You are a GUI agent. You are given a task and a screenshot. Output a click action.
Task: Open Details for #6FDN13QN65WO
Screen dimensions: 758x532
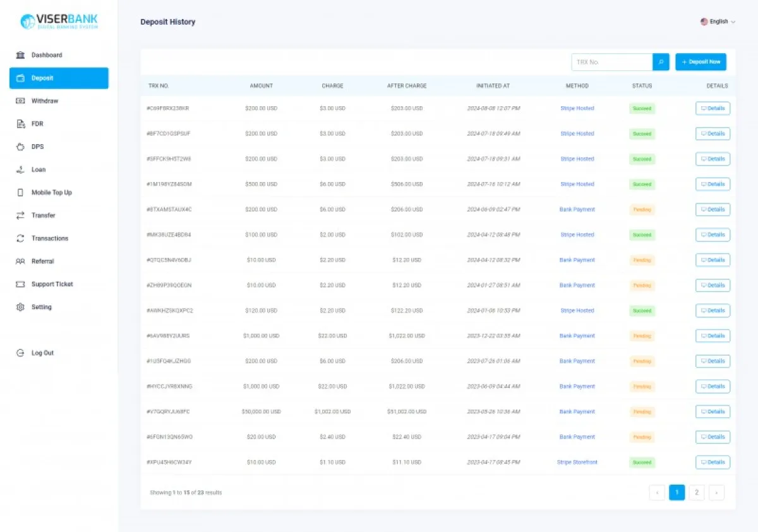pyautogui.click(x=713, y=437)
